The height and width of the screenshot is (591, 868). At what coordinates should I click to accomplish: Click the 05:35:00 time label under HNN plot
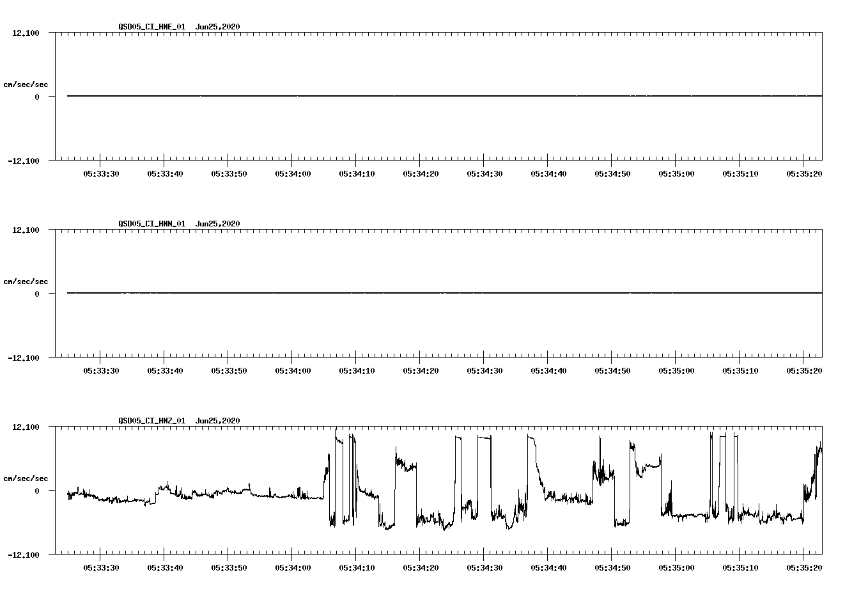676,371
